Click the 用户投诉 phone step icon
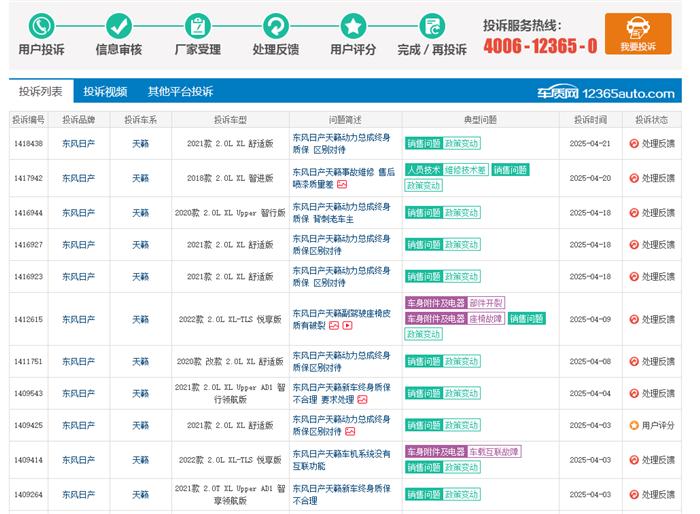 click(x=42, y=26)
